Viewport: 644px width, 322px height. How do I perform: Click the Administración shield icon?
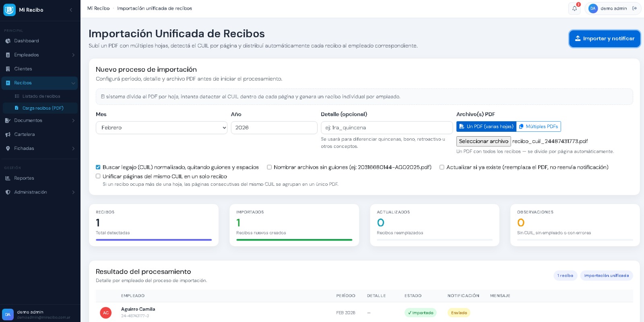pyautogui.click(x=8, y=192)
